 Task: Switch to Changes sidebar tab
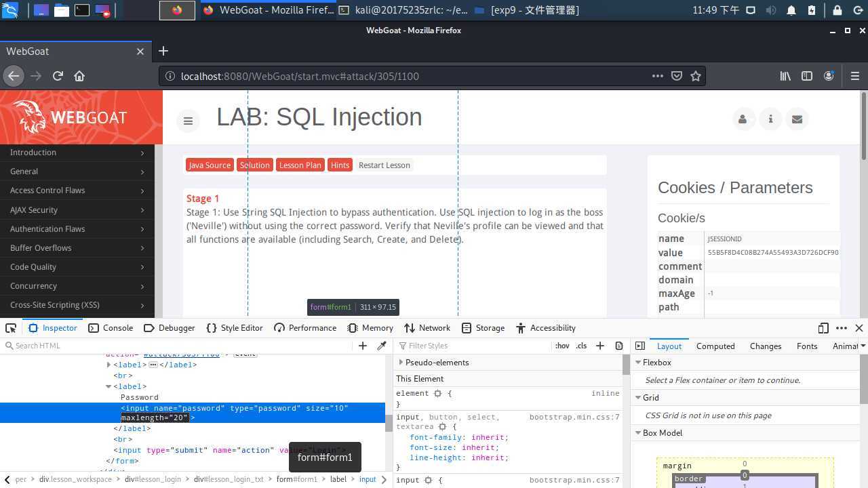tap(766, 346)
